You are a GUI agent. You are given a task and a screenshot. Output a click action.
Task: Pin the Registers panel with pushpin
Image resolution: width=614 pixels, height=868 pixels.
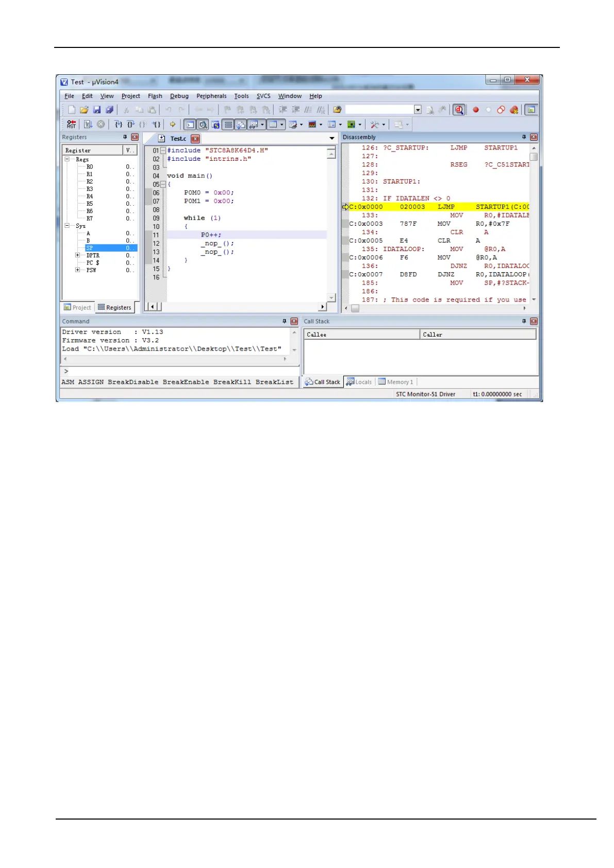point(125,137)
